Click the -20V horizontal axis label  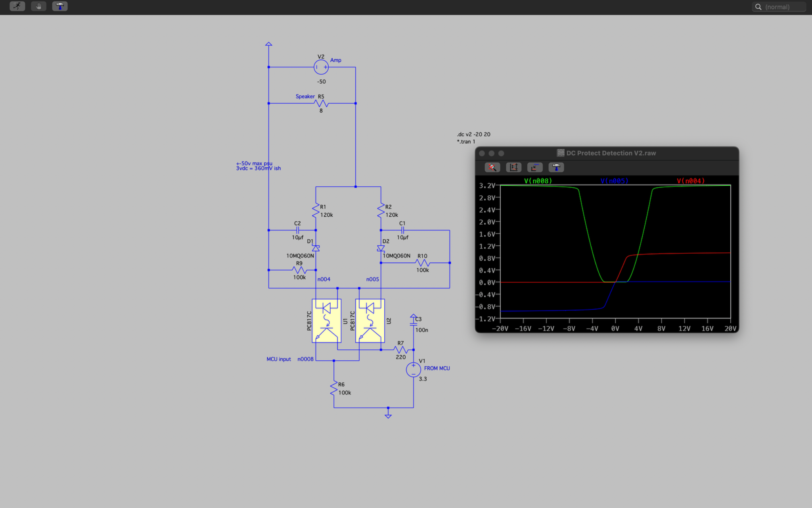(x=500, y=329)
